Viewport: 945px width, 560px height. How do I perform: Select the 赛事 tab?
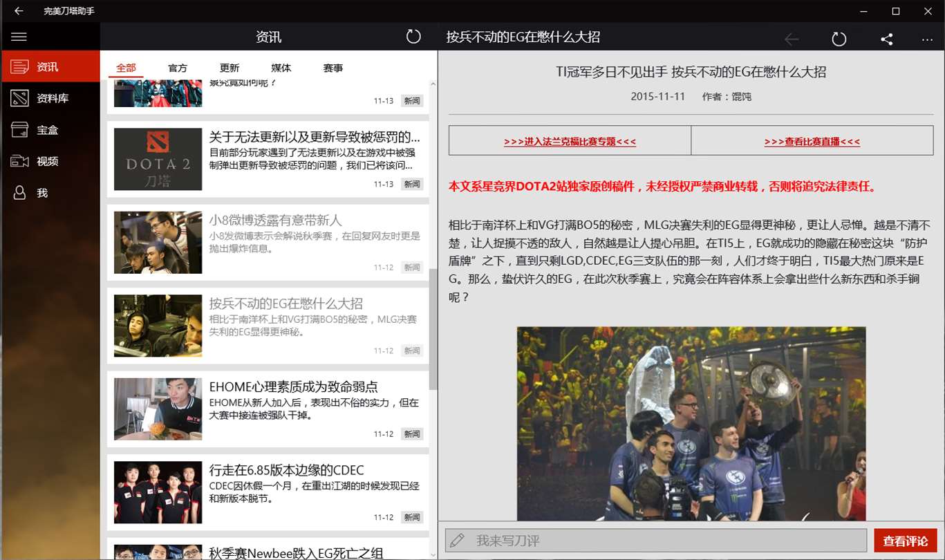333,68
